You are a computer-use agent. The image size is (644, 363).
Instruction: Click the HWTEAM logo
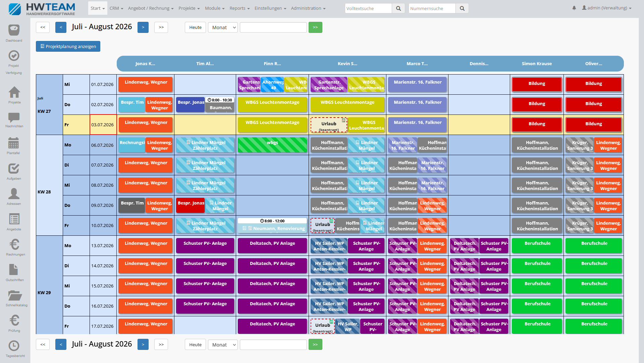click(42, 9)
